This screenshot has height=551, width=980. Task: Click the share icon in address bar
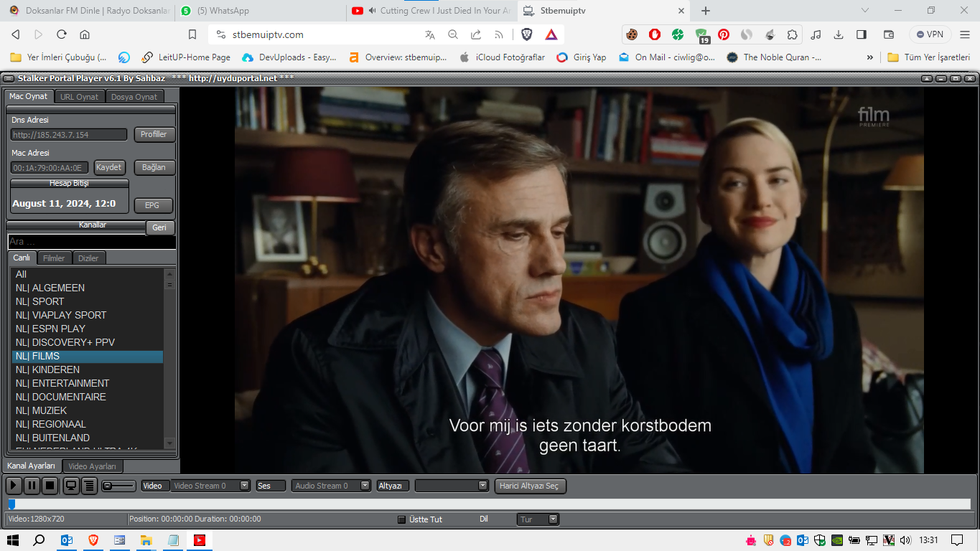pos(476,34)
